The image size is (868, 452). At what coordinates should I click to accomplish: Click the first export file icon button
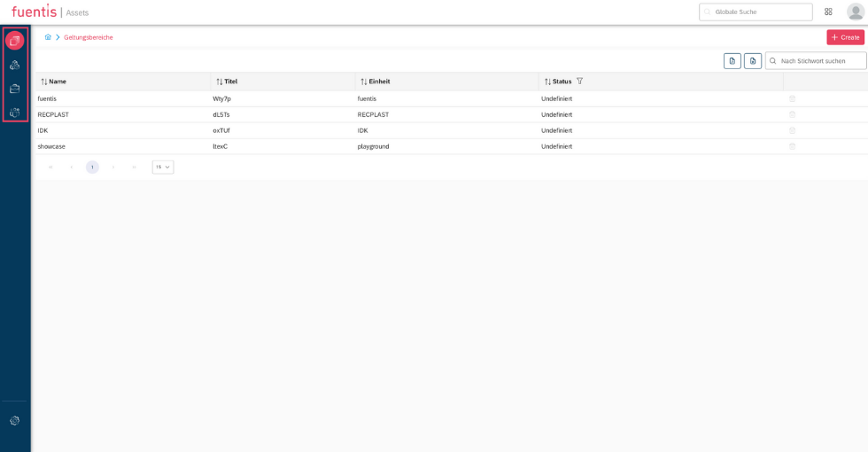tap(732, 61)
